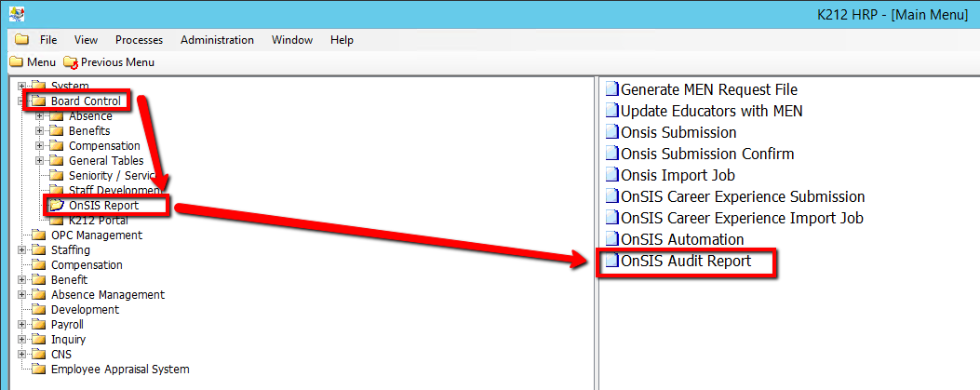Select the OnSIS Report folder icon
The width and height of the screenshot is (980, 390).
coord(57,206)
